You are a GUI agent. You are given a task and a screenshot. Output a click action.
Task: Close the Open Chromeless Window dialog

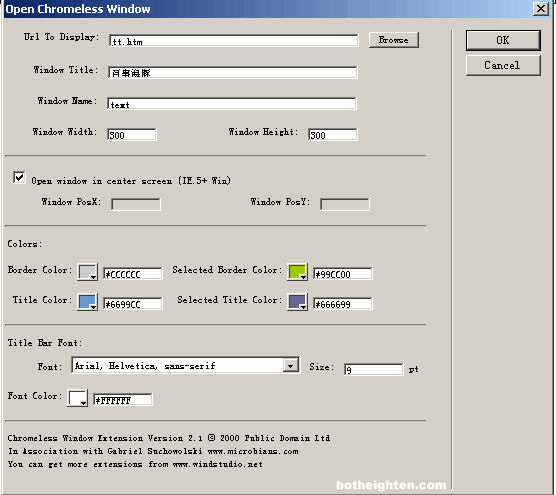pyautogui.click(x=541, y=9)
